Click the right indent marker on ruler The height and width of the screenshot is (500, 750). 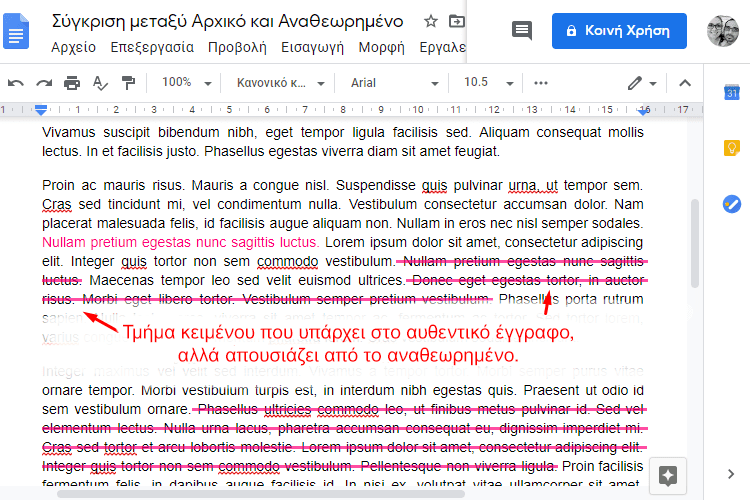pyautogui.click(x=644, y=111)
